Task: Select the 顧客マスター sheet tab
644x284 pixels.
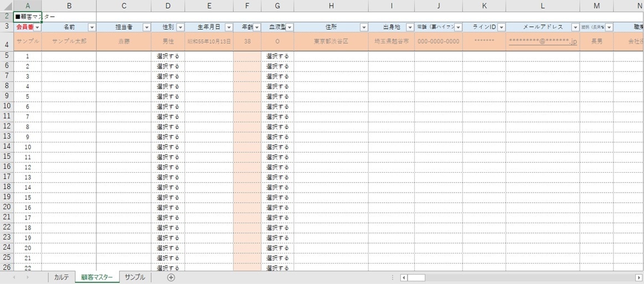Action: pyautogui.click(x=97, y=277)
